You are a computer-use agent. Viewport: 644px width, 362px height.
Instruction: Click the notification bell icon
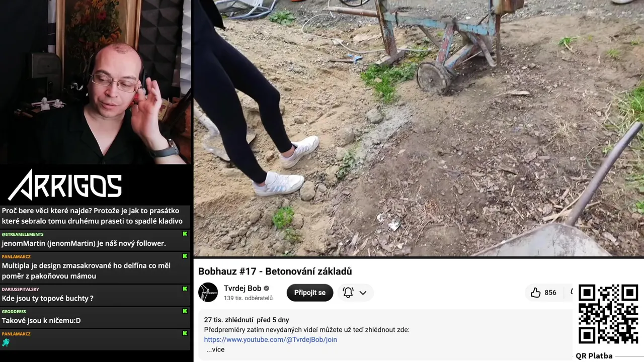[x=348, y=293]
